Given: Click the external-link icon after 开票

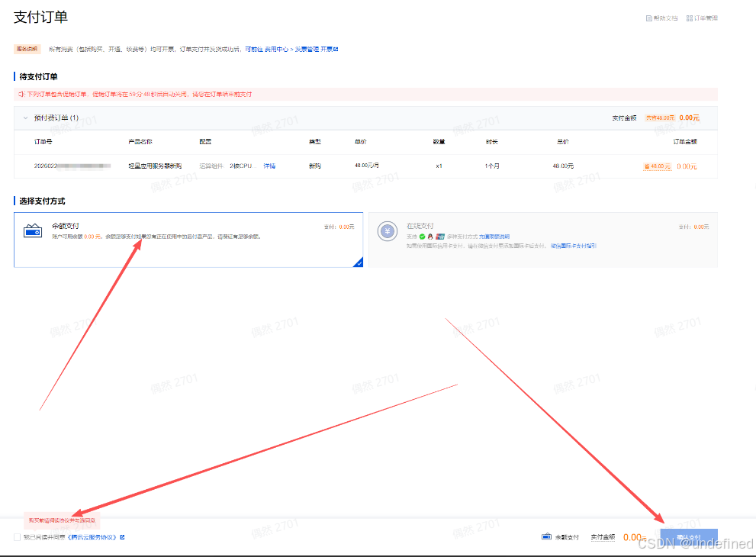Looking at the screenshot, I should tap(336, 49).
